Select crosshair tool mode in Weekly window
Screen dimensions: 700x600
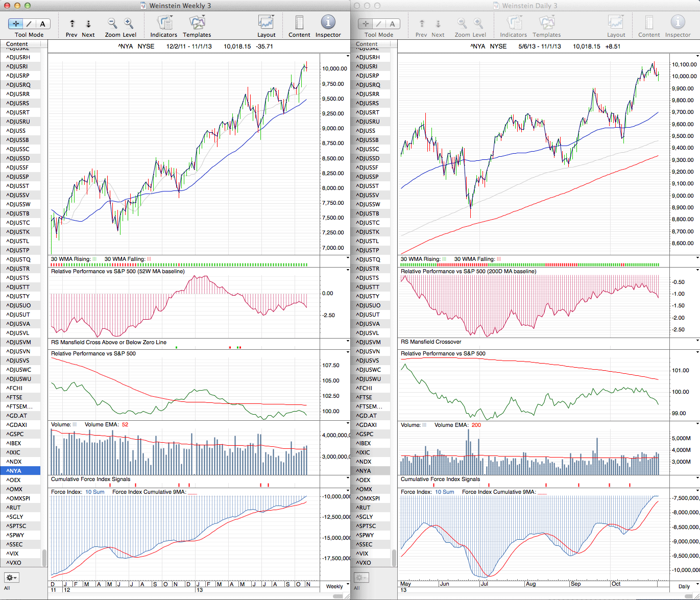coord(16,23)
